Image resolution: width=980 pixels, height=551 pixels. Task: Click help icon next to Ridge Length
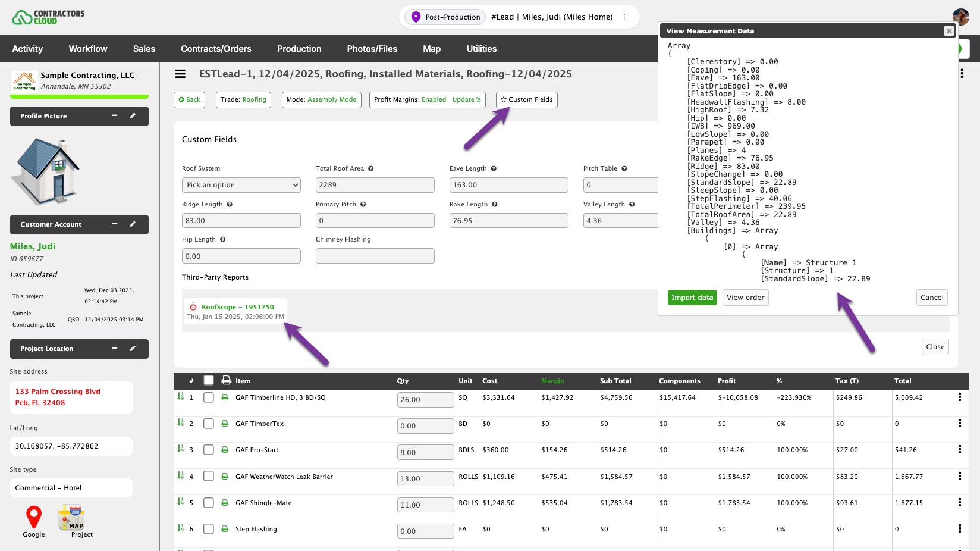[x=230, y=204]
